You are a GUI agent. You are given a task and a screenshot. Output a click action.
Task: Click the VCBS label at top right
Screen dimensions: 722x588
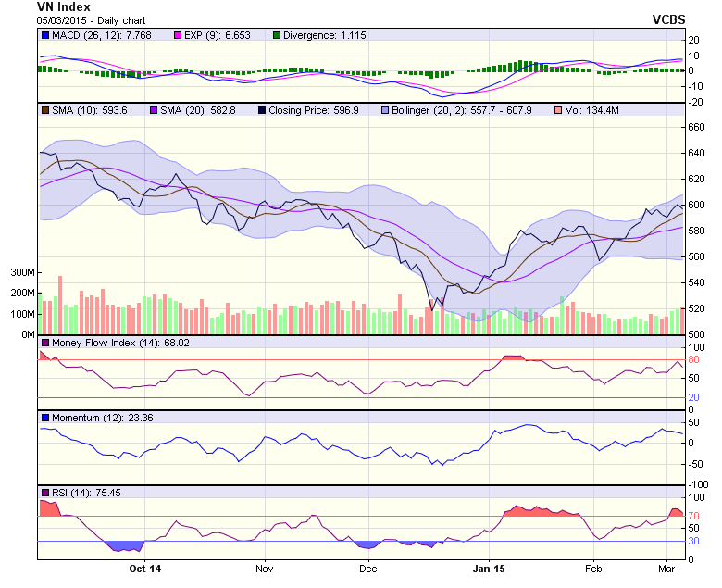pos(668,19)
